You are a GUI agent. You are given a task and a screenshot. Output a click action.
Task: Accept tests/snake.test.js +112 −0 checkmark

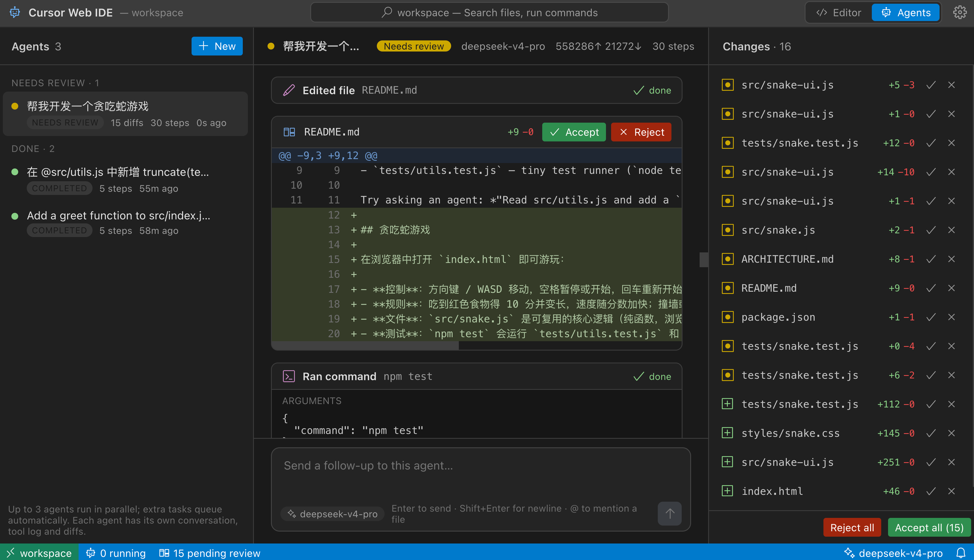pyautogui.click(x=931, y=404)
